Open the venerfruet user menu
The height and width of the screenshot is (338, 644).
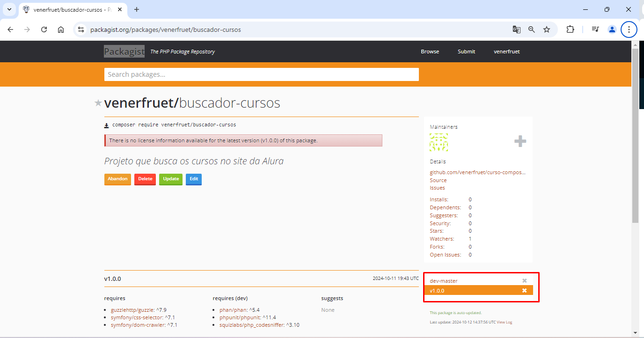coord(507,51)
